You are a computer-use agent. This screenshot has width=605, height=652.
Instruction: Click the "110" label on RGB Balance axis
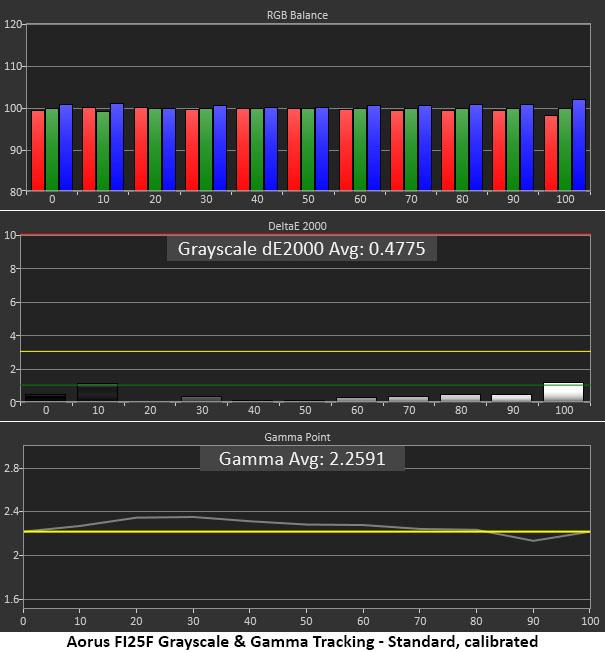(x=13, y=66)
